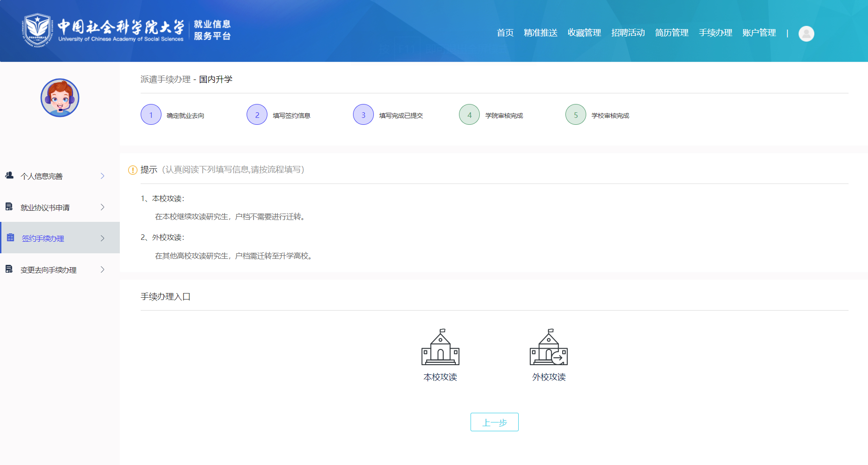The width and height of the screenshot is (868, 465).
Task: Expand the 个人信息完善 chevron arrow
Action: [x=102, y=176]
